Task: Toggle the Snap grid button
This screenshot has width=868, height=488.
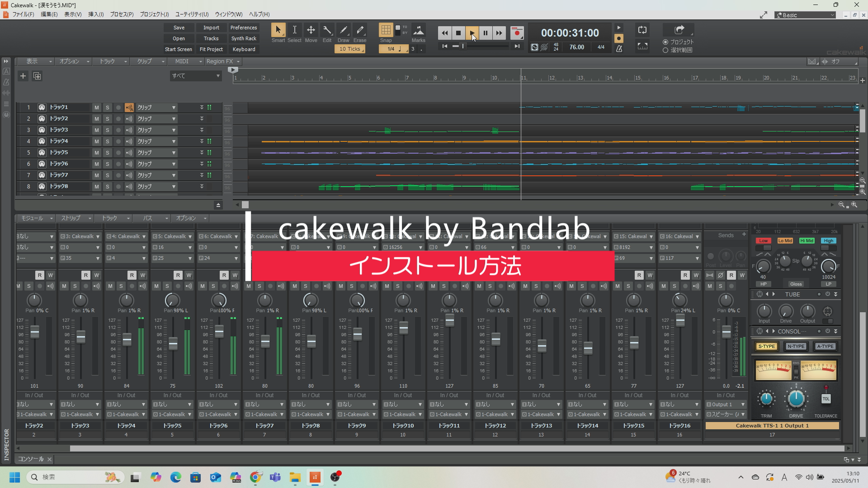Action: [386, 30]
